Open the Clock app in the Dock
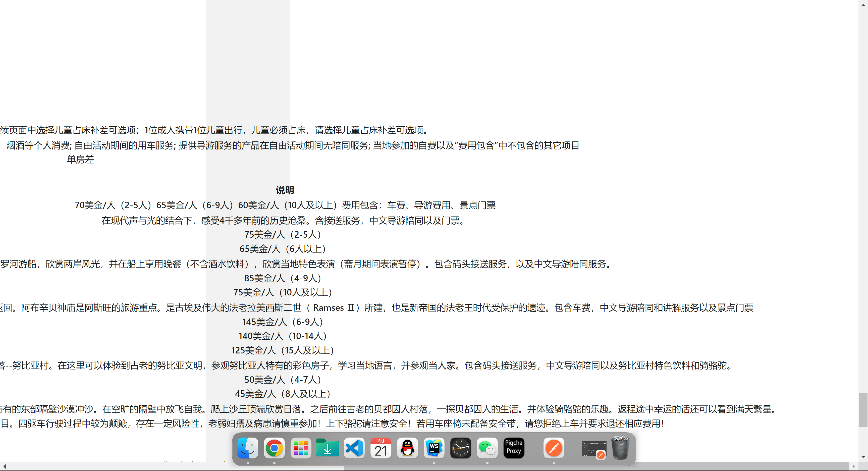 tap(461, 448)
